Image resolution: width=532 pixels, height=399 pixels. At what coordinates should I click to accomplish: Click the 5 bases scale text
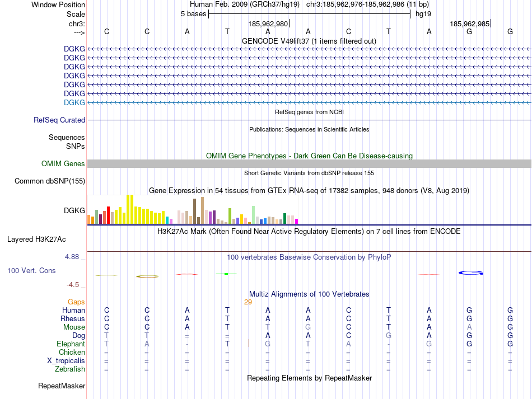[x=193, y=14]
